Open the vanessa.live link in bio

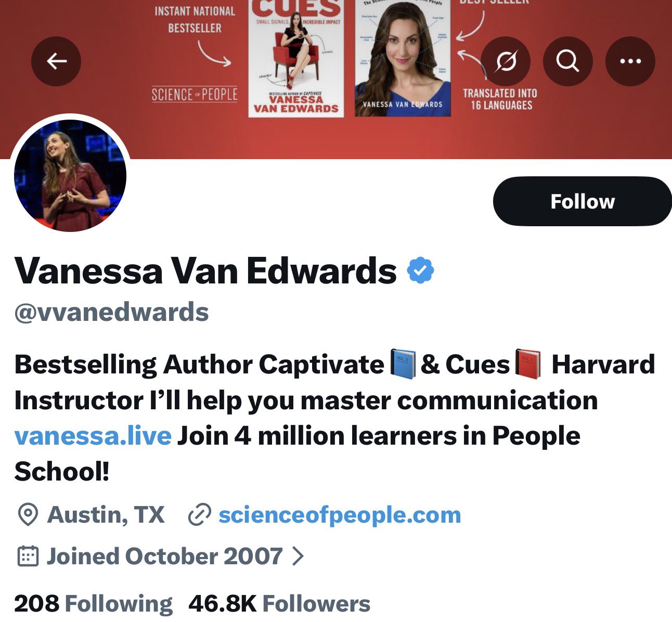(x=93, y=436)
